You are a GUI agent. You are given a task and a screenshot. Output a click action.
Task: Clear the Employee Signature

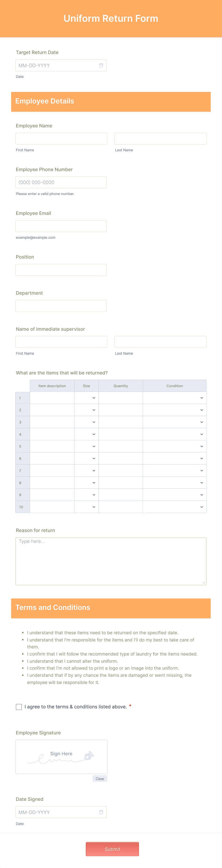(100, 779)
